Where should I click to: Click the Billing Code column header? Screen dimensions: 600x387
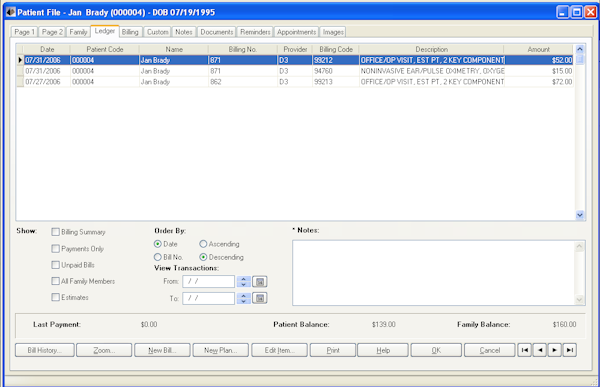point(336,49)
